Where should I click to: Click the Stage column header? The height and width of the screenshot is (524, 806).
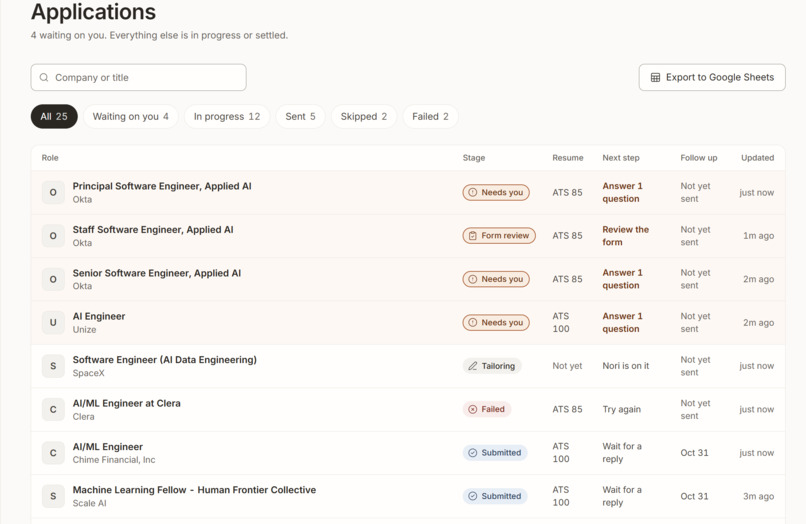tap(474, 158)
